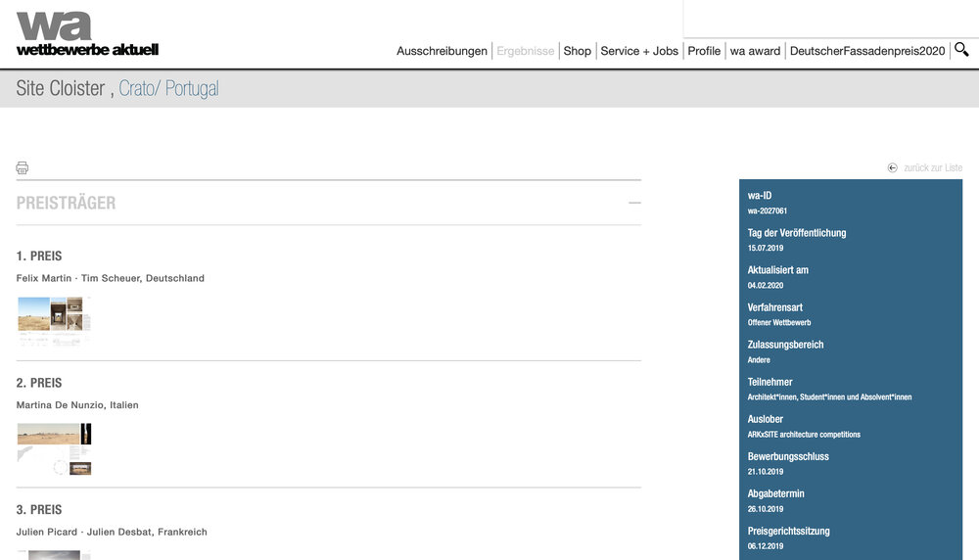Open the wa award page
Screen dimensions: 979x560
point(755,51)
